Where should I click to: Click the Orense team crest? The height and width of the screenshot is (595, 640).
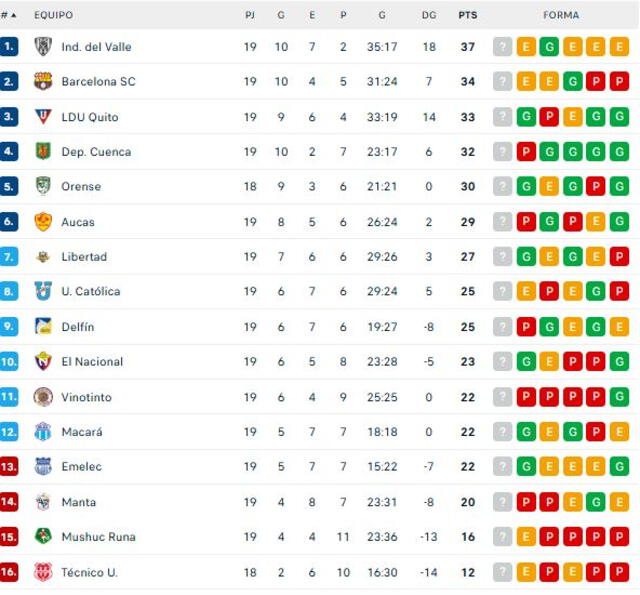coord(42,187)
